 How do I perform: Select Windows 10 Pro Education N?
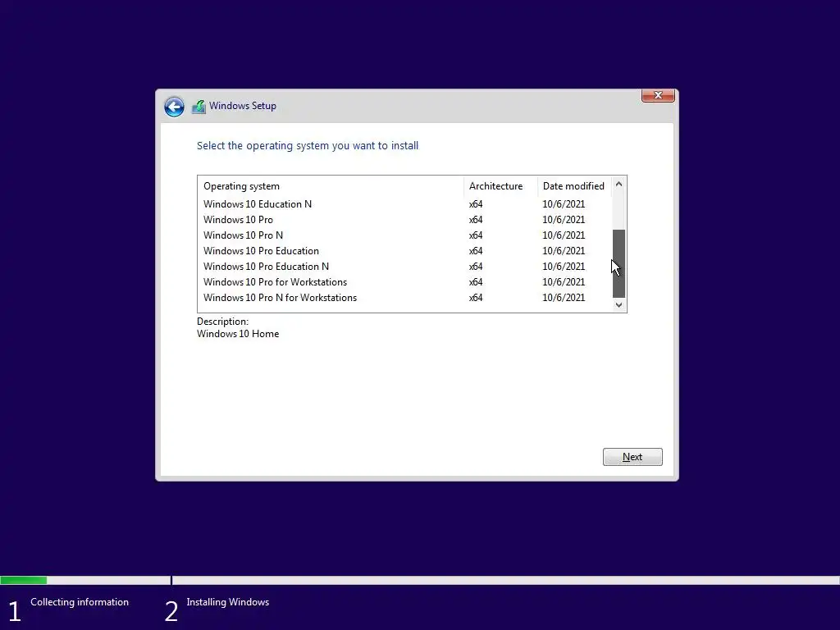coord(404,267)
